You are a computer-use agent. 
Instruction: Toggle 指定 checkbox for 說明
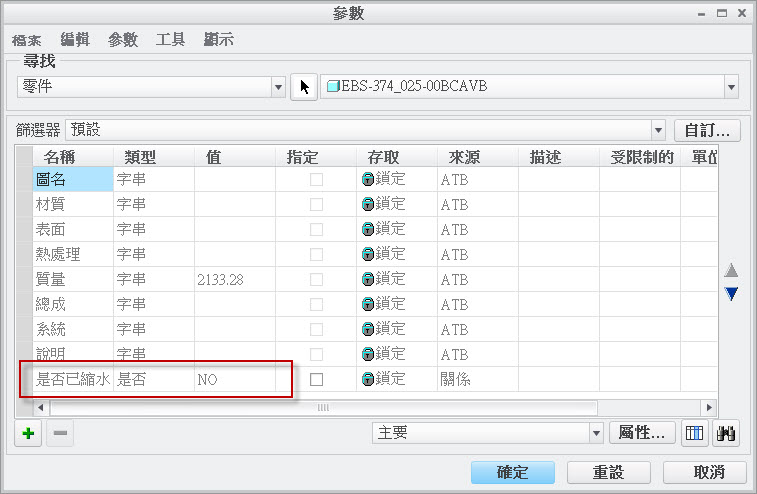(x=316, y=354)
